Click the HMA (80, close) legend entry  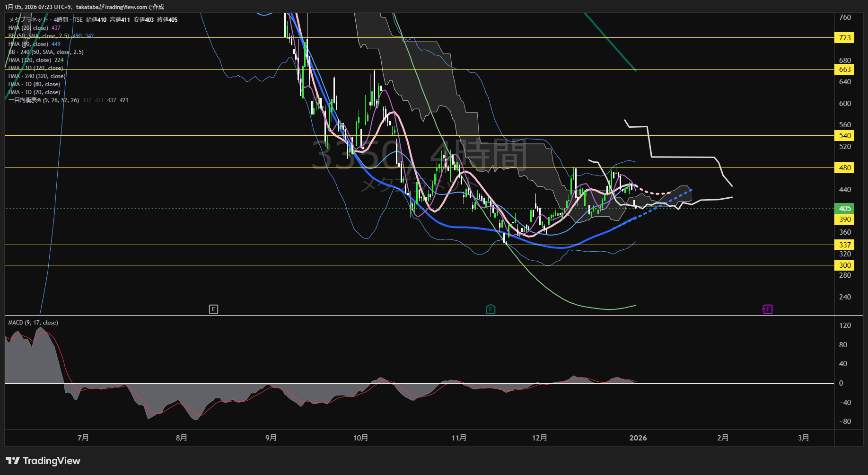(28, 44)
